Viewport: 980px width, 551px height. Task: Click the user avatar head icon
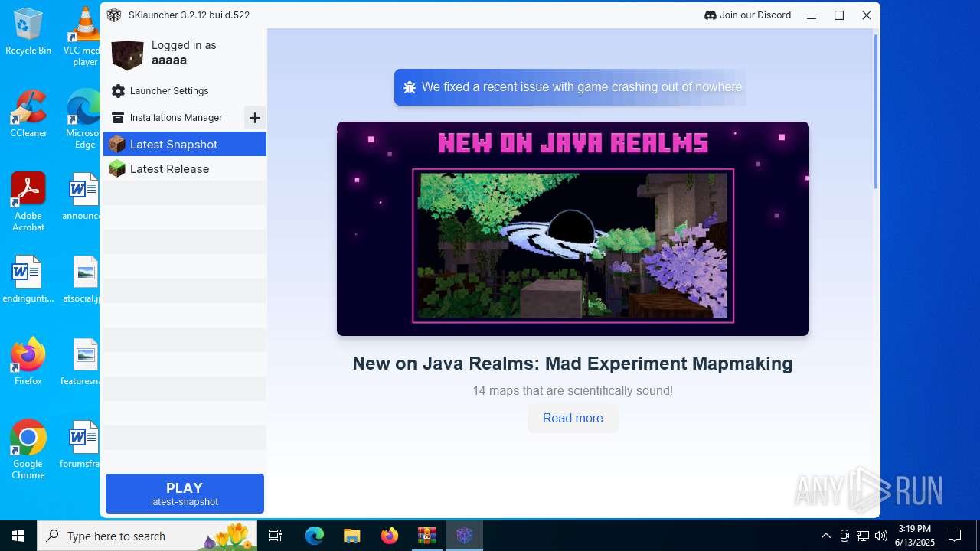point(127,55)
